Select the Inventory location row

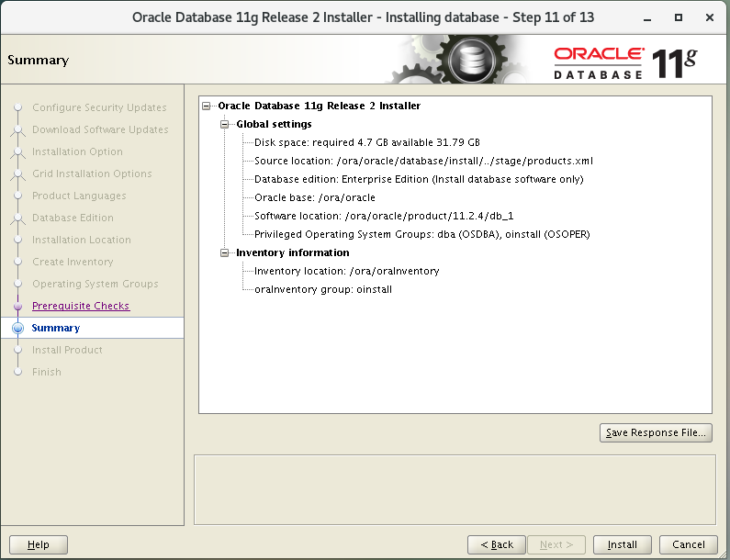click(347, 272)
